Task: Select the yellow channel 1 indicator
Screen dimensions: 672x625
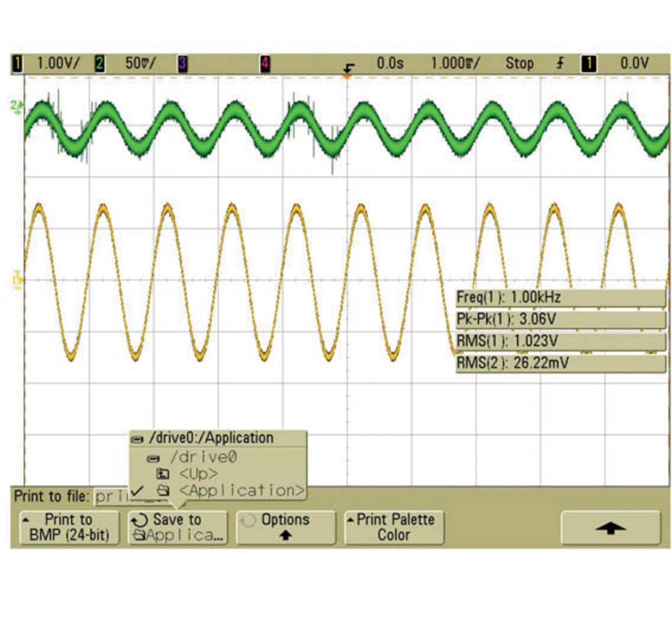Action: (x=17, y=64)
